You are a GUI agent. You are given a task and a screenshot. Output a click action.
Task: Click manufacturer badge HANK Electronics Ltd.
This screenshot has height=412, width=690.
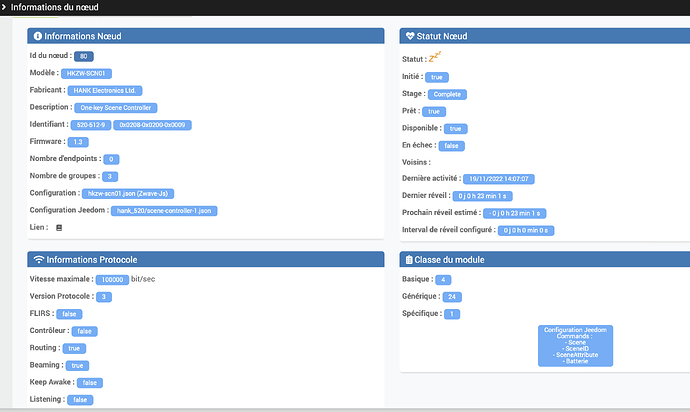tap(105, 91)
